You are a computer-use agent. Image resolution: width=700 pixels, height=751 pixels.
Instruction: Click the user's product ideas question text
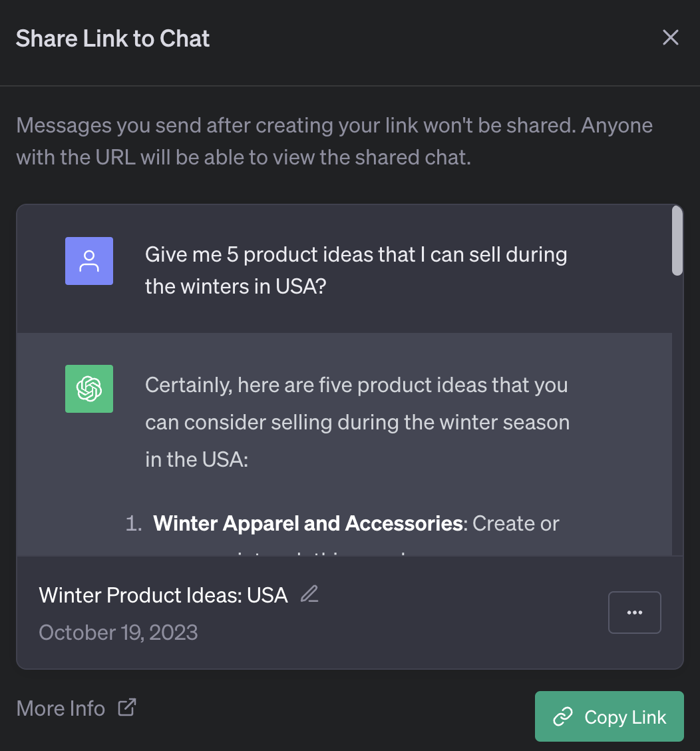pyautogui.click(x=355, y=271)
